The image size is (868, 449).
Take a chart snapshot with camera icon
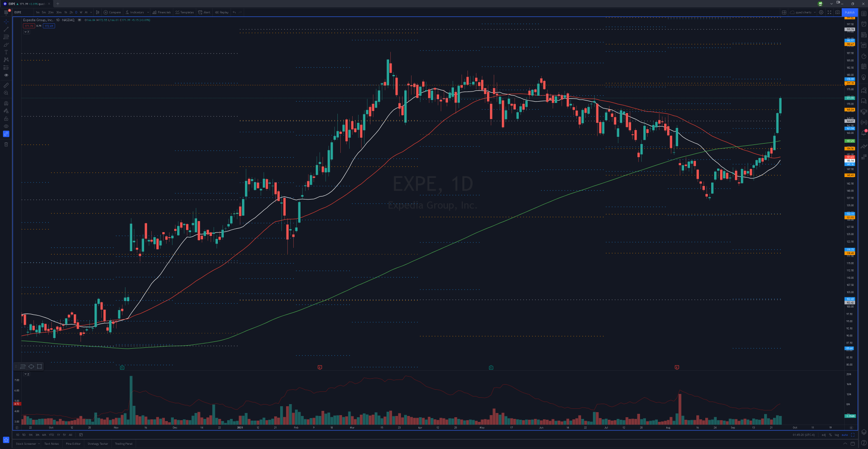point(837,12)
